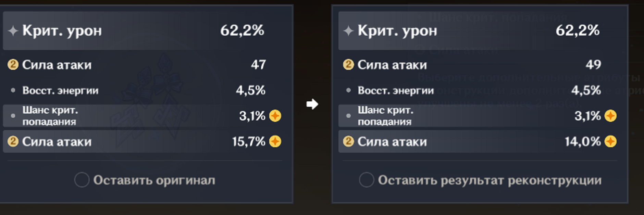Screen dimensions: 644x215
Task: Click the star icon beside right Крит. урон
Action: pos(348,31)
